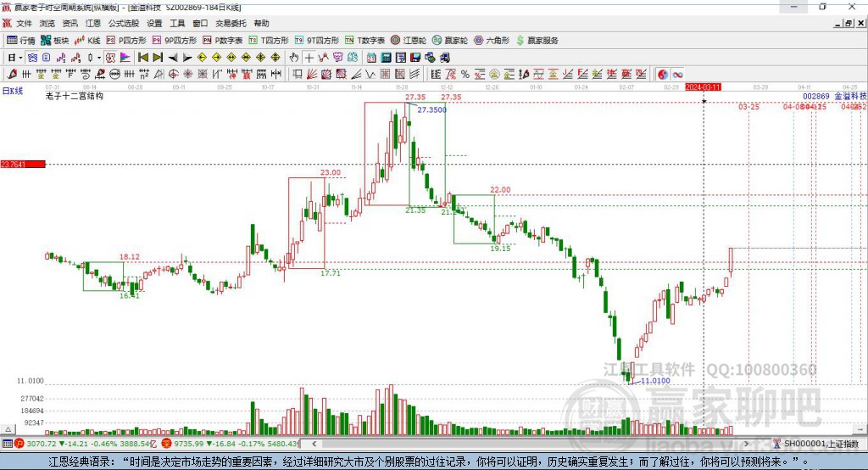Image resolution: width=868 pixels, height=470 pixels.
Task: Open the 公式选股 menu
Action: 124,23
